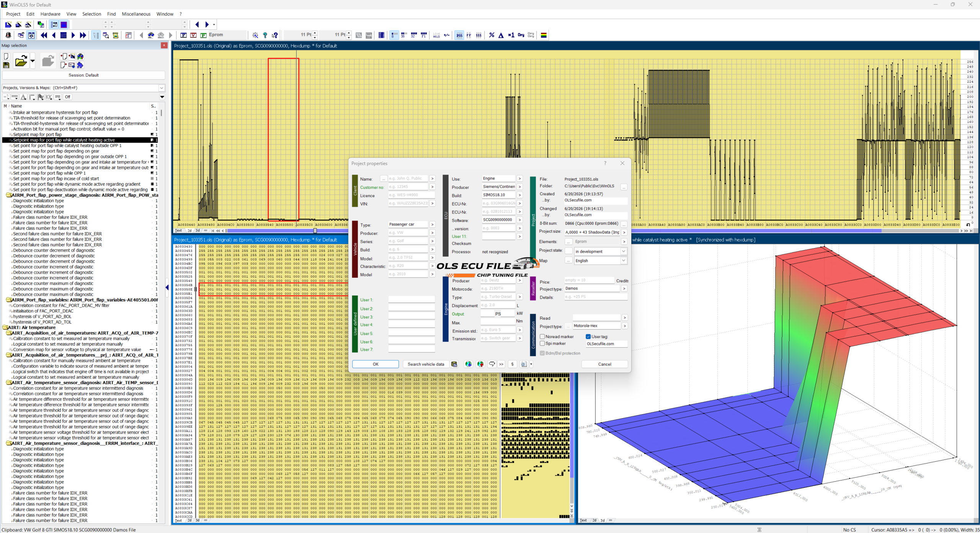
Task: Click the speech bubble comment icon in dialog
Action: (492, 364)
